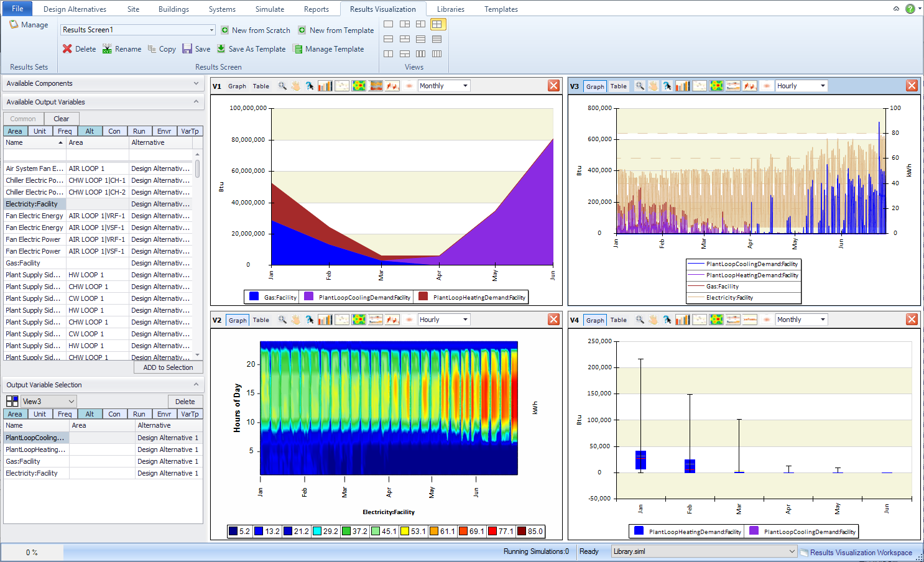This screenshot has width=924, height=562.
Task: Select the pan hand tool in V2
Action: tap(295, 320)
